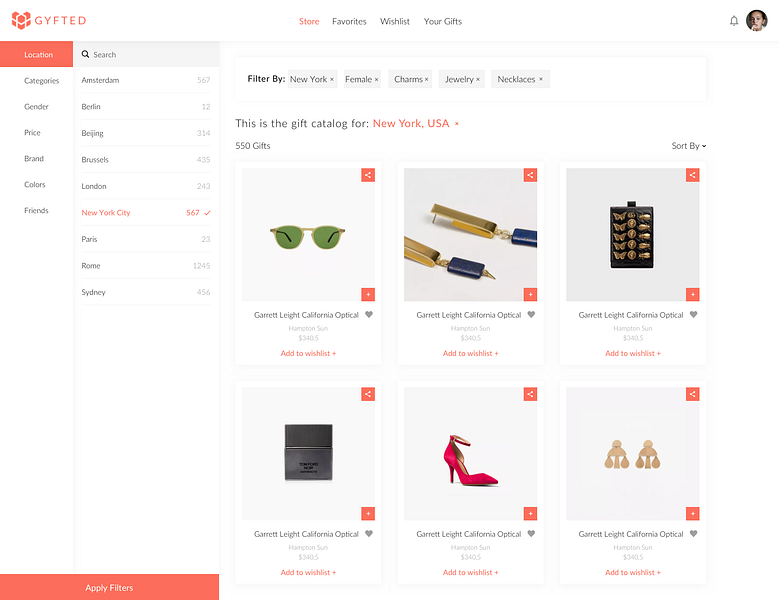Share the black butterfly pin case product

(x=693, y=175)
